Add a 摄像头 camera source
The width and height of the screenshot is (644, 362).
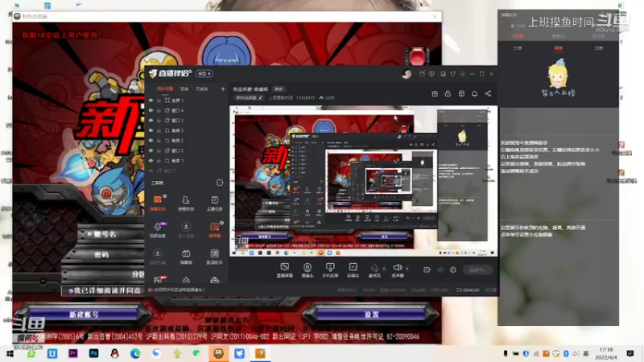308,270
